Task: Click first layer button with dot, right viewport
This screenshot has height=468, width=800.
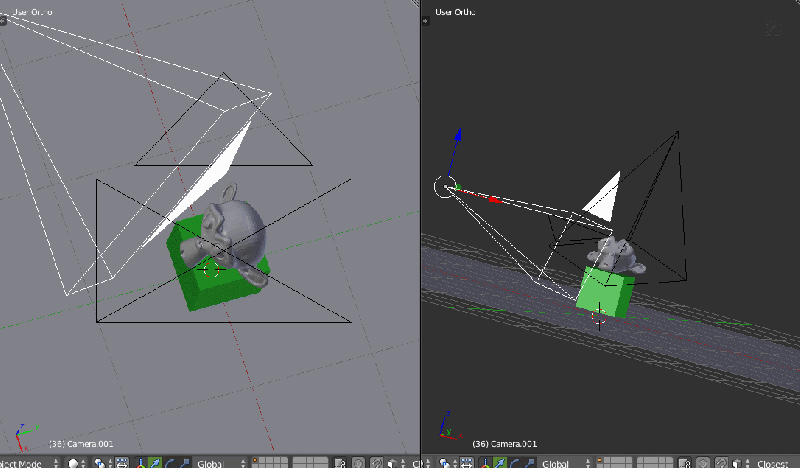Action: click(x=600, y=460)
